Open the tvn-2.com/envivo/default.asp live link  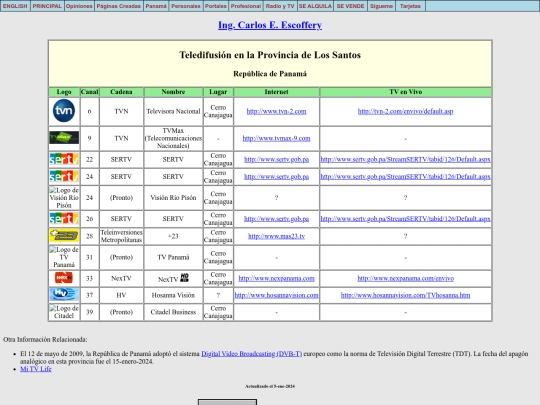405,111
